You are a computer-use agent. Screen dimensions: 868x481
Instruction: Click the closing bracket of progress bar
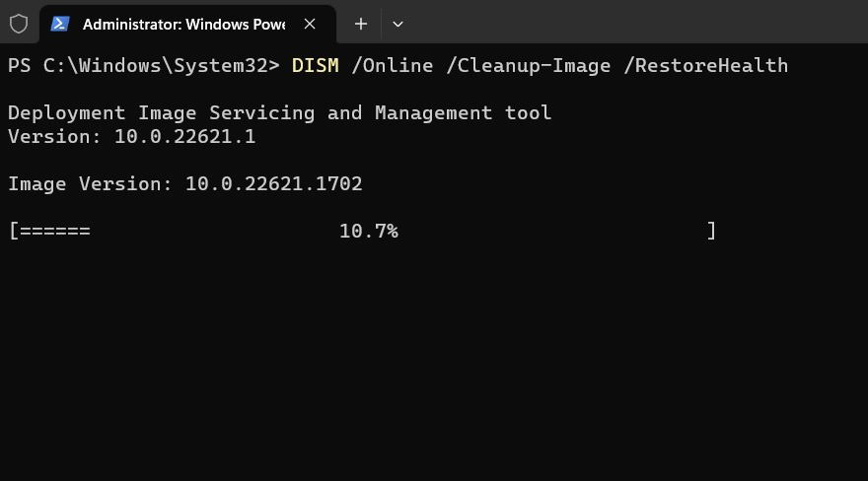(x=711, y=231)
